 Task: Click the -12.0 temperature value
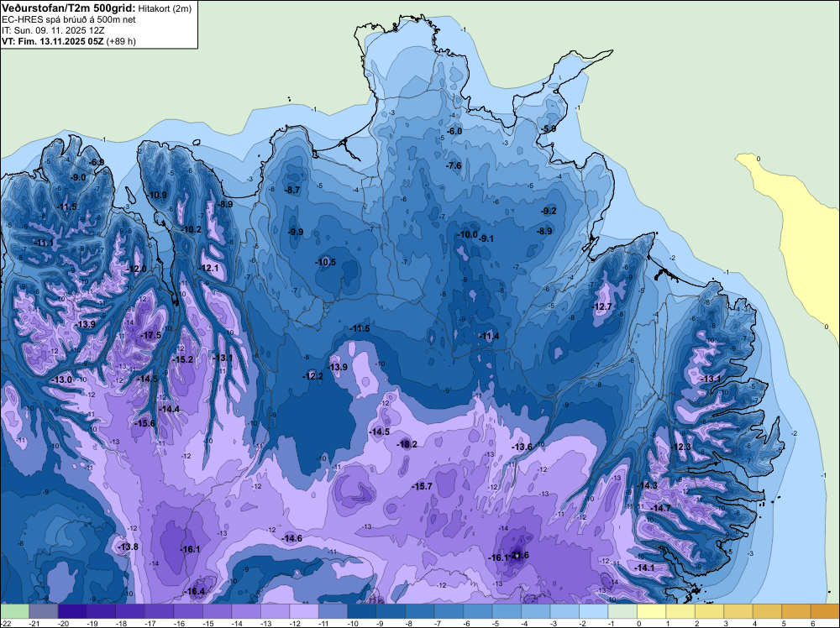pyautogui.click(x=137, y=269)
